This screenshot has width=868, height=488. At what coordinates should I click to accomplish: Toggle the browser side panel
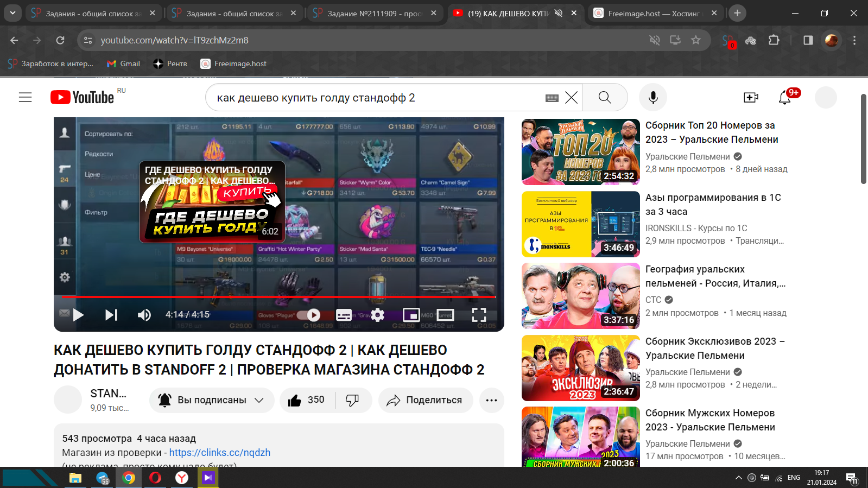[808, 40]
